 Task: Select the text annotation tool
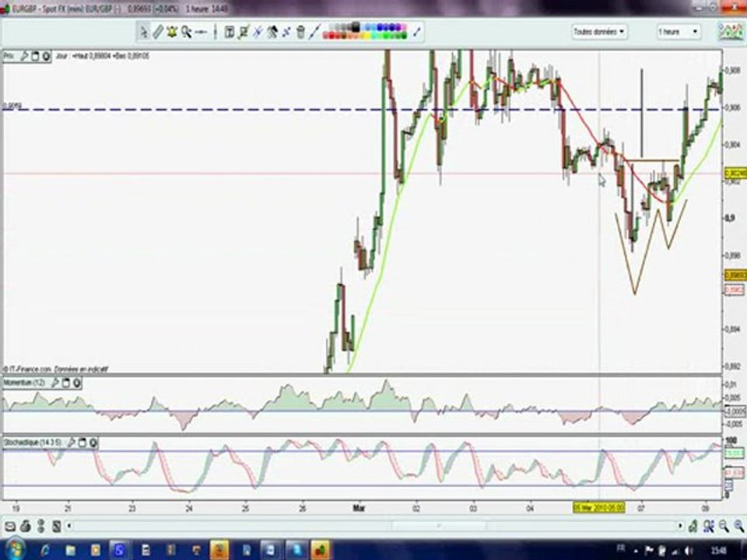(229, 32)
